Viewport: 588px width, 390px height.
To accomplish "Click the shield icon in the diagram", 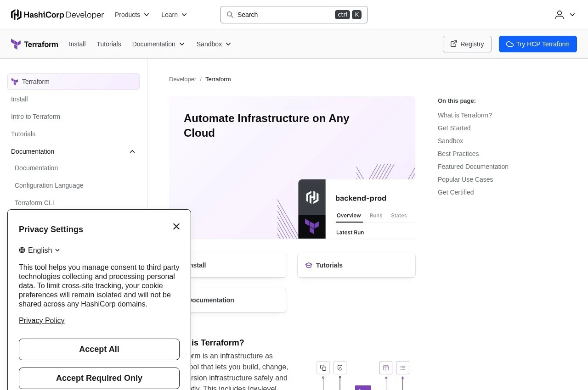I will [x=340, y=368].
